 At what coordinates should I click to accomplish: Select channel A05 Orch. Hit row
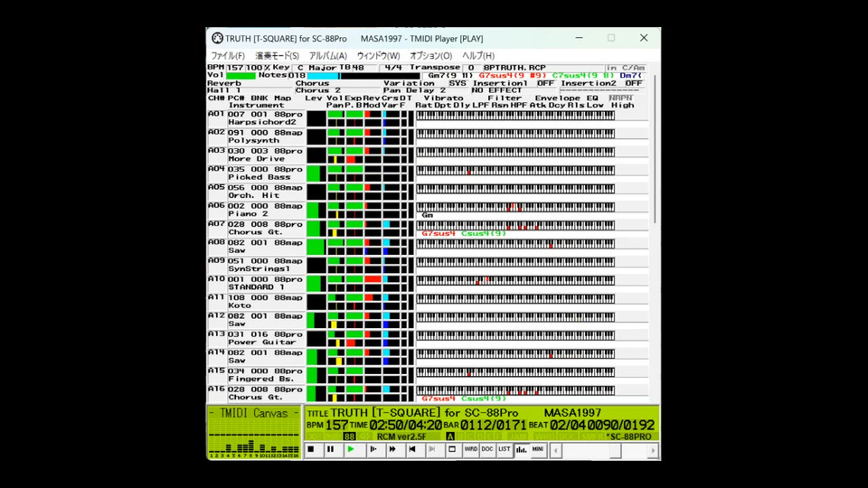pos(256,191)
